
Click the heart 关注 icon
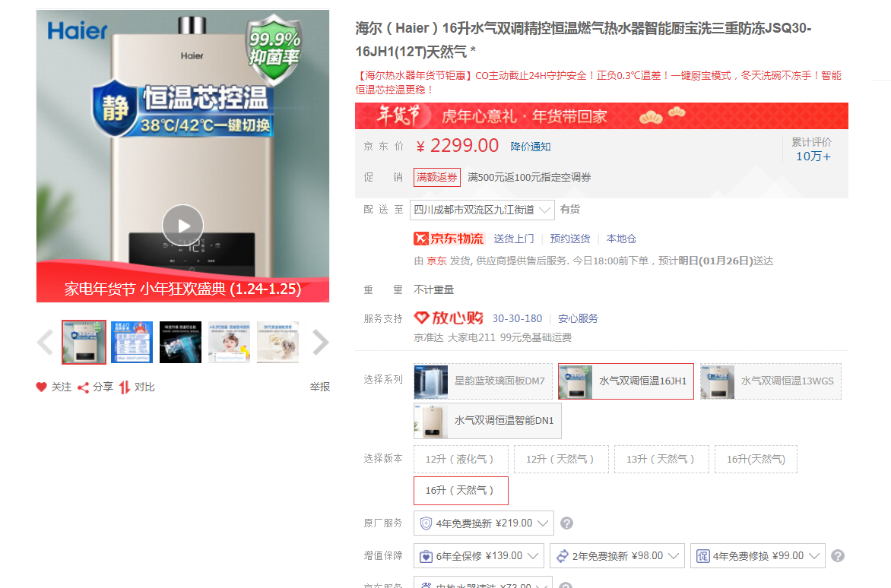click(x=42, y=387)
